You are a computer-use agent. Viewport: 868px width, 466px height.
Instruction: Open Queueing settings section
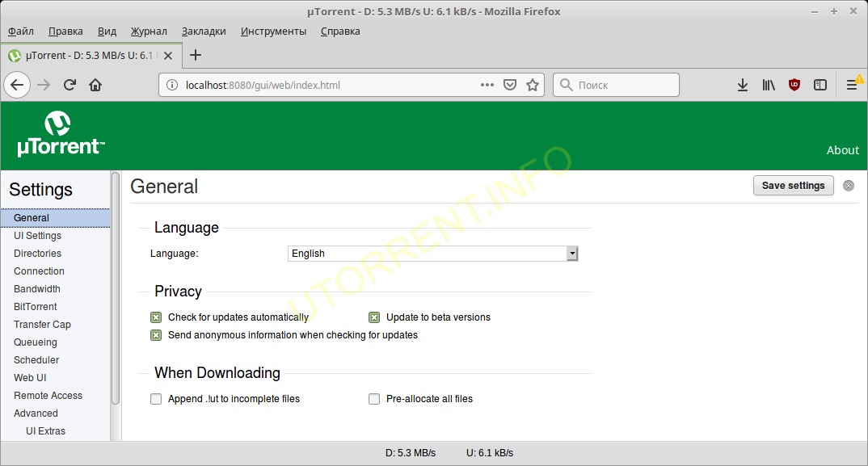point(36,342)
